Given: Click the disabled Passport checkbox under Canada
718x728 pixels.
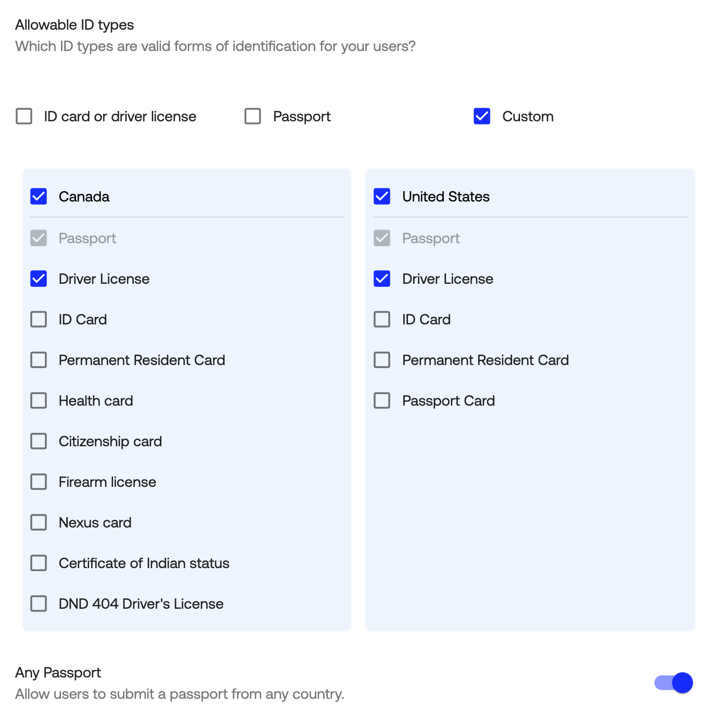Looking at the screenshot, I should (x=39, y=238).
